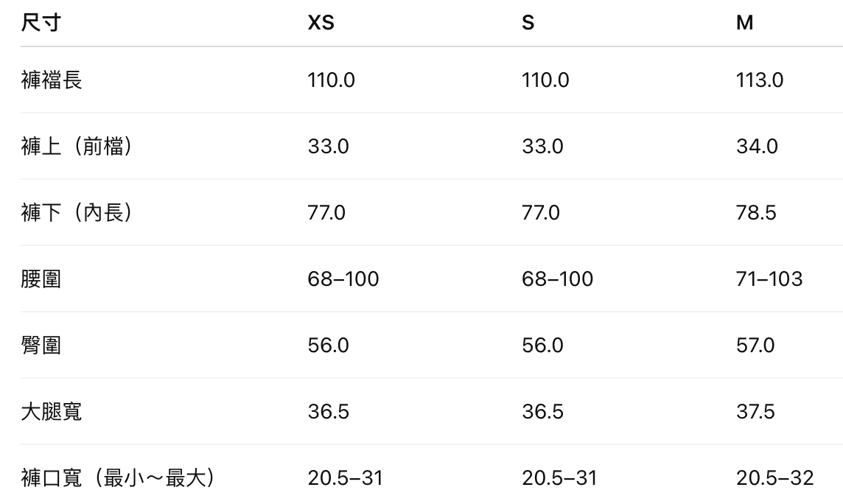Screen dimensions: 843x504
Task: Click the 褲下（內長）row label
Action: (77, 212)
